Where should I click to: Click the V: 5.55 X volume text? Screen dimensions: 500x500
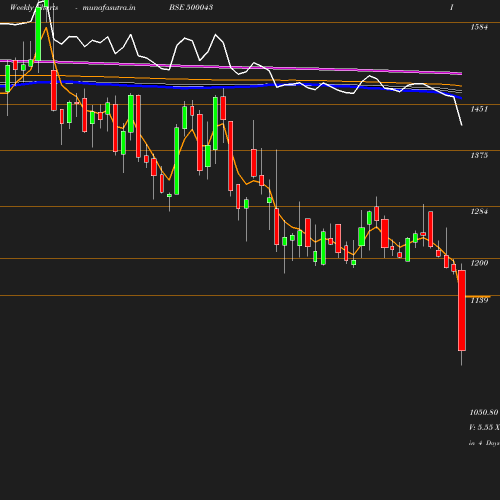click(x=484, y=427)
